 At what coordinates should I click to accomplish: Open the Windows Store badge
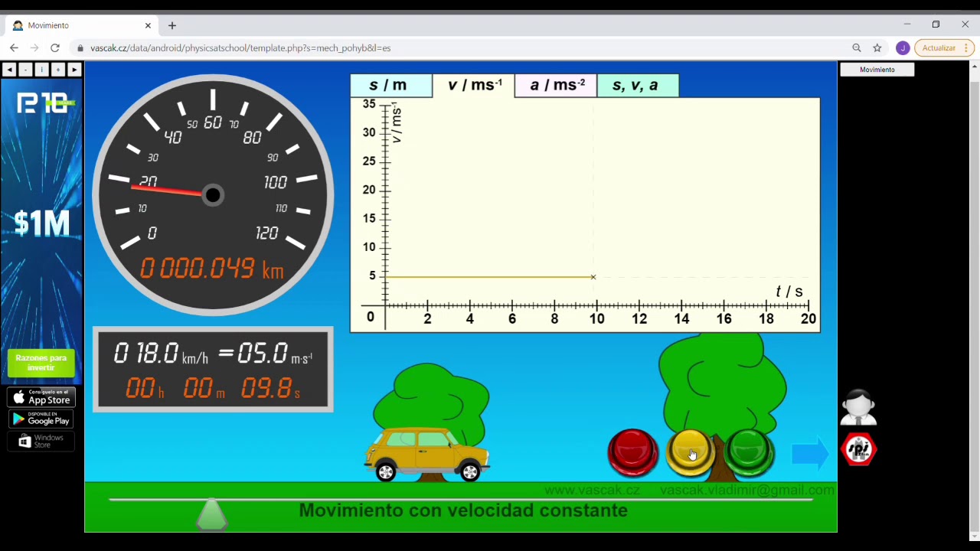pos(41,441)
